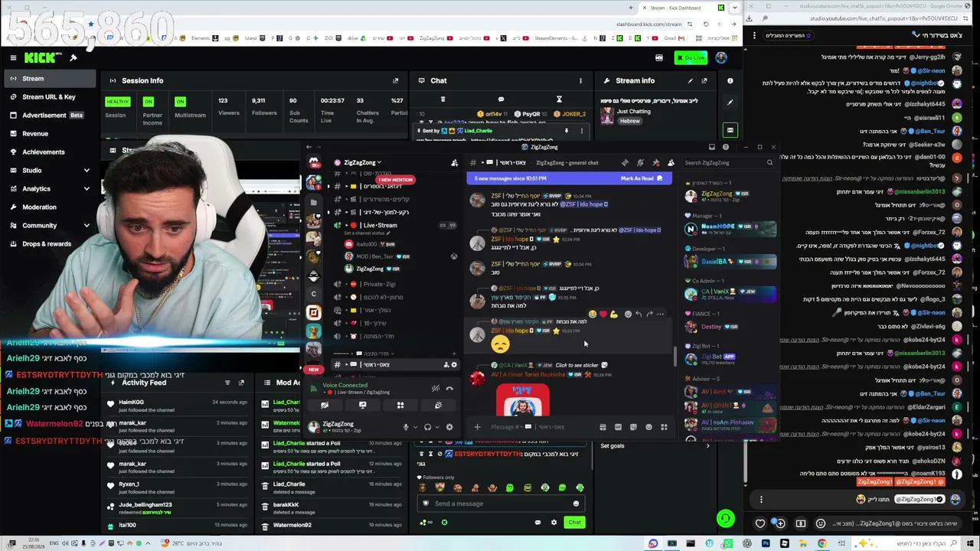980x551 pixels.
Task: Open Discord user settings gear
Action: pyautogui.click(x=449, y=427)
